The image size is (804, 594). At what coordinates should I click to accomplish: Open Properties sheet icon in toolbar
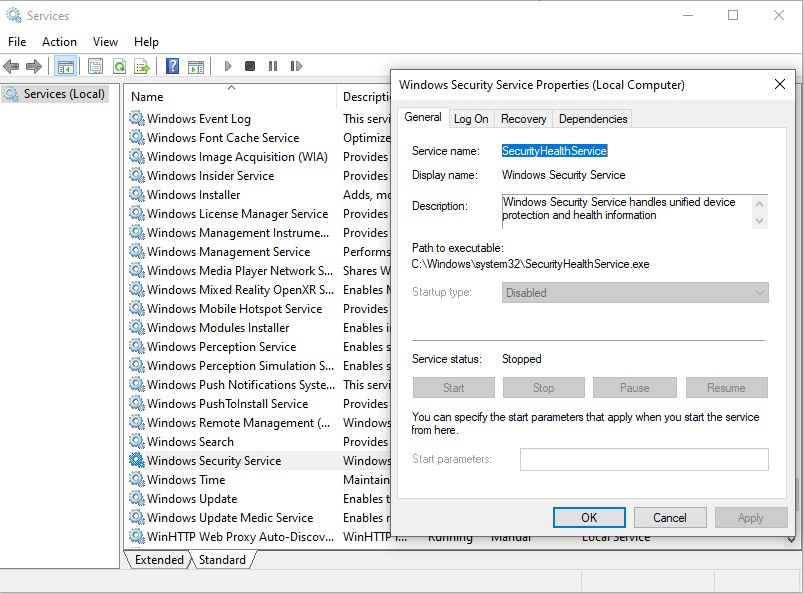pos(95,66)
